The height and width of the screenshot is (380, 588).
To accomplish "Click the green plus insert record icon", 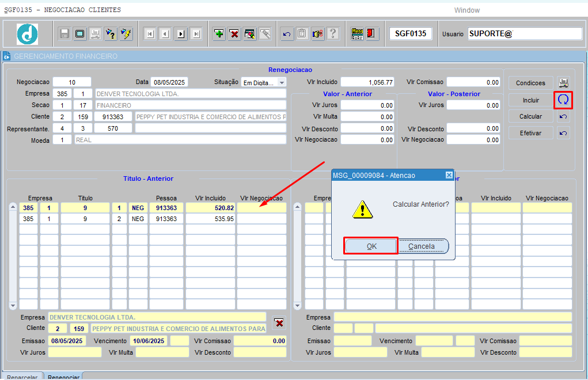I will (219, 34).
